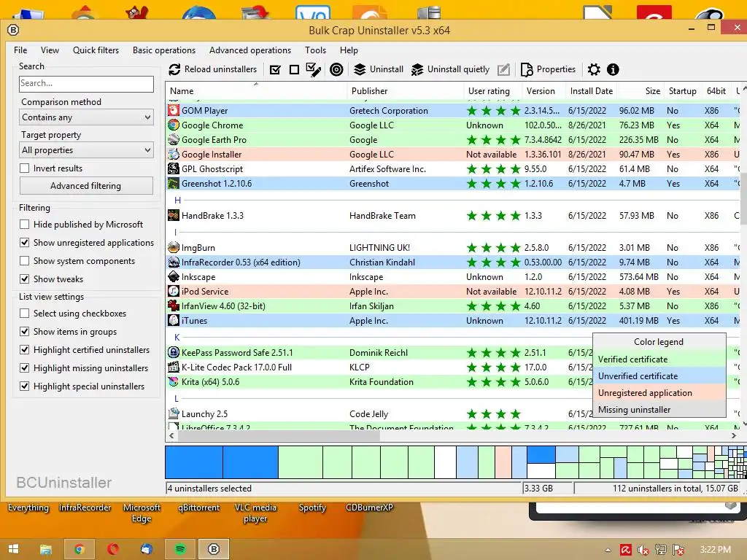Uncheck Highlight certified uninstallers

pos(24,350)
